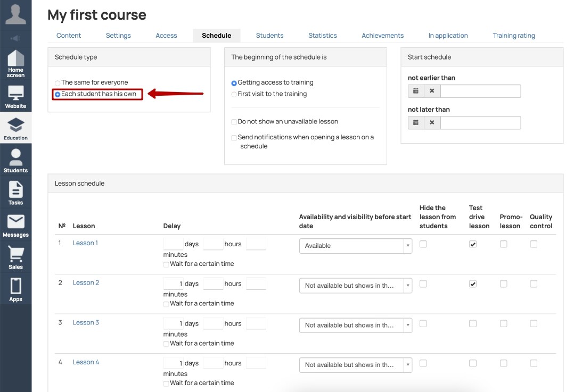
Task: Open Lesson 3 availability dropdown
Action: pos(356,325)
